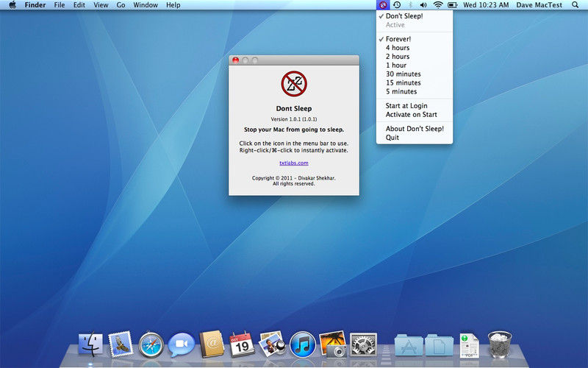Open iChat video bubble in Dock

[181, 344]
